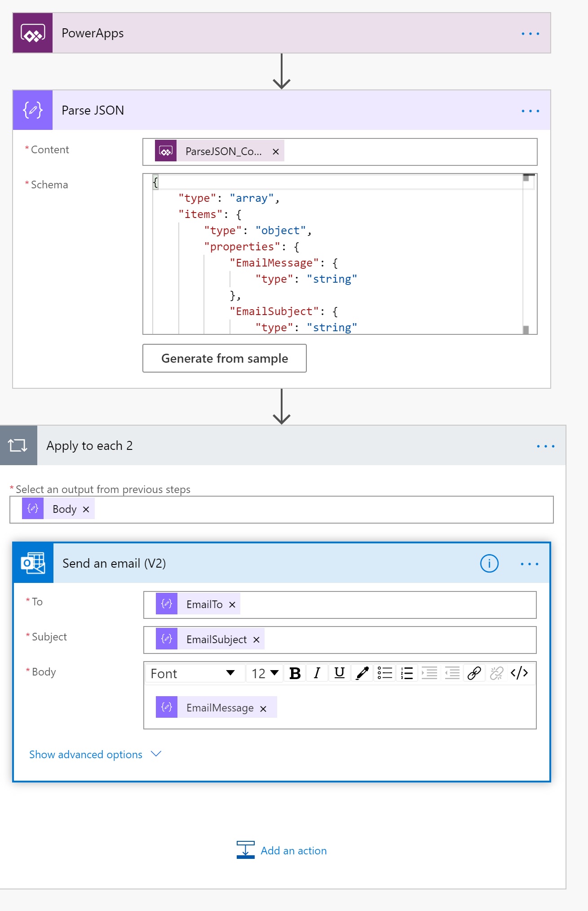The width and height of the screenshot is (588, 911).
Task: Remove the EmailSubject token from Subject
Action: pos(256,640)
